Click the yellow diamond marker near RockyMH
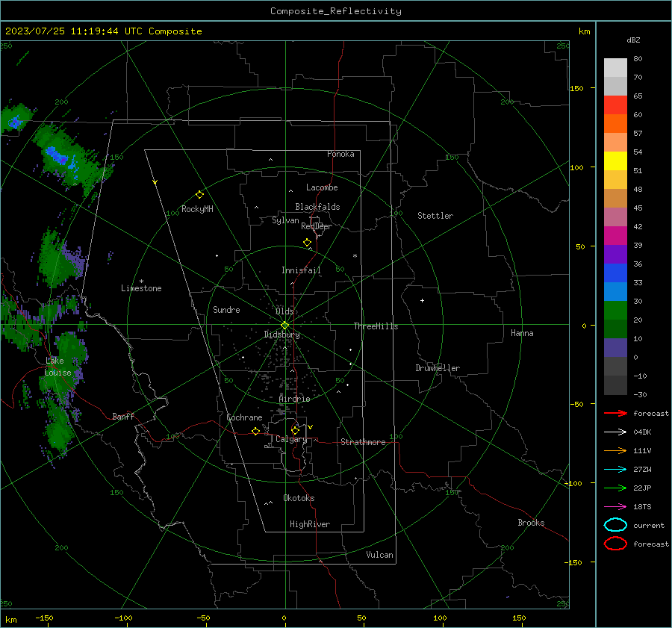Screen dimensions: 672x628 click(x=199, y=195)
